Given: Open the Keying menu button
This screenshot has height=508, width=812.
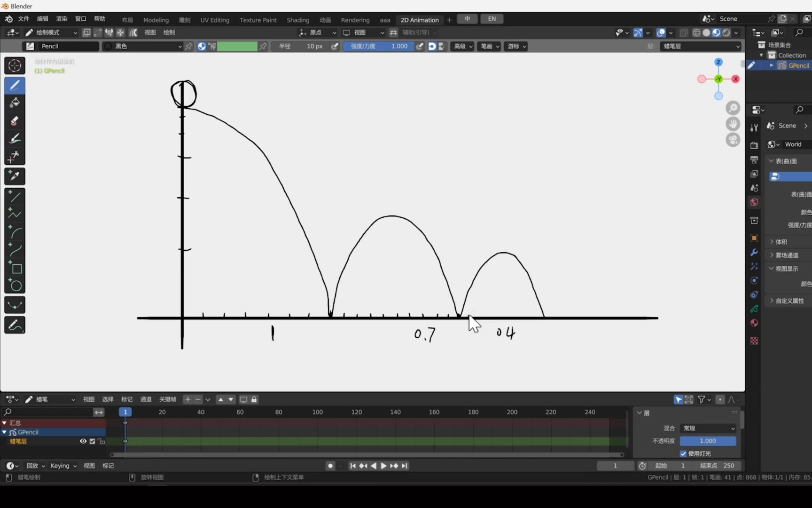Looking at the screenshot, I should click(x=63, y=466).
